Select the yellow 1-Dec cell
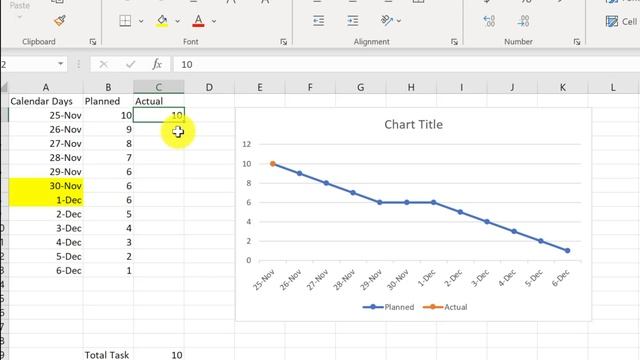 46,200
